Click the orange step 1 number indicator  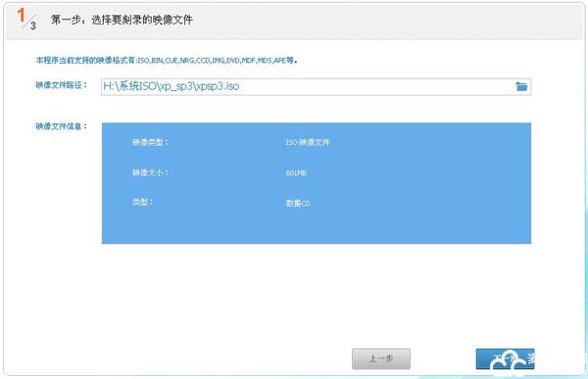[21, 16]
